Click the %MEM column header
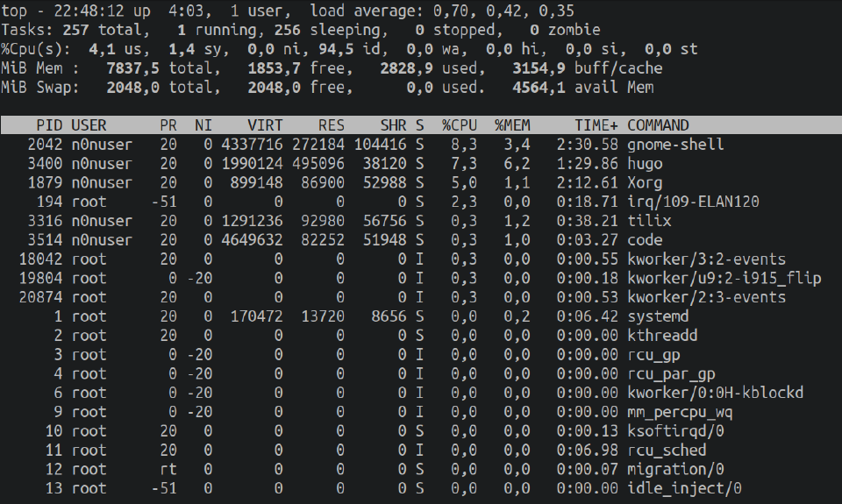The width and height of the screenshot is (842, 504). [x=512, y=125]
